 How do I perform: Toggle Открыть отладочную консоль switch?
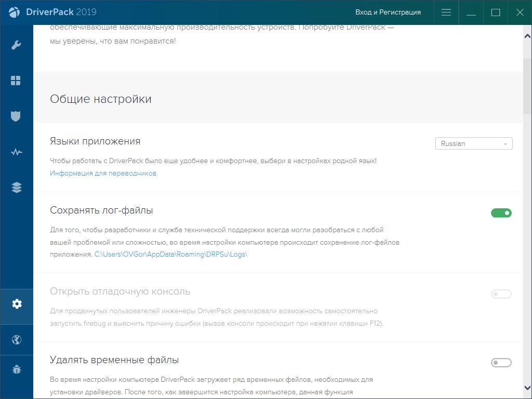(x=501, y=294)
